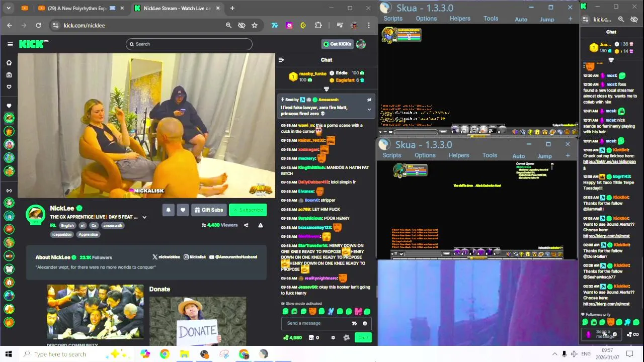This screenshot has height=362, width=644.
Task: Open Chrome extensions puzzle icon
Action: 318,25
